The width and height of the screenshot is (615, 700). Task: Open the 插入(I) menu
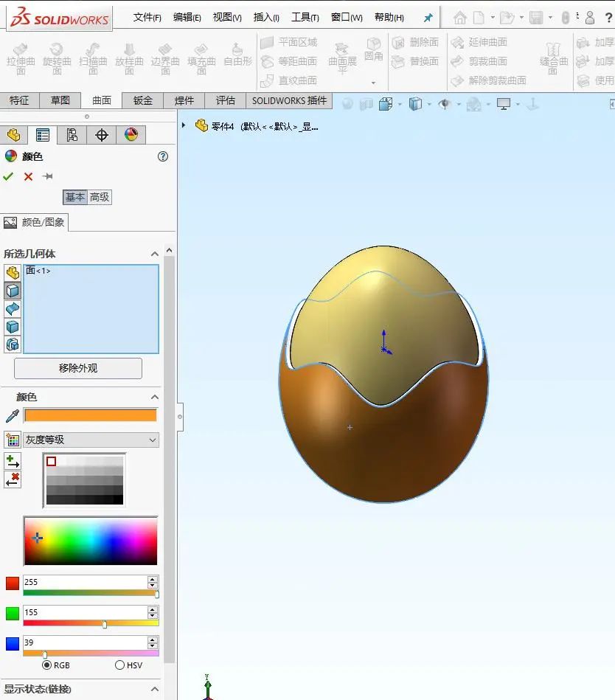(266, 17)
